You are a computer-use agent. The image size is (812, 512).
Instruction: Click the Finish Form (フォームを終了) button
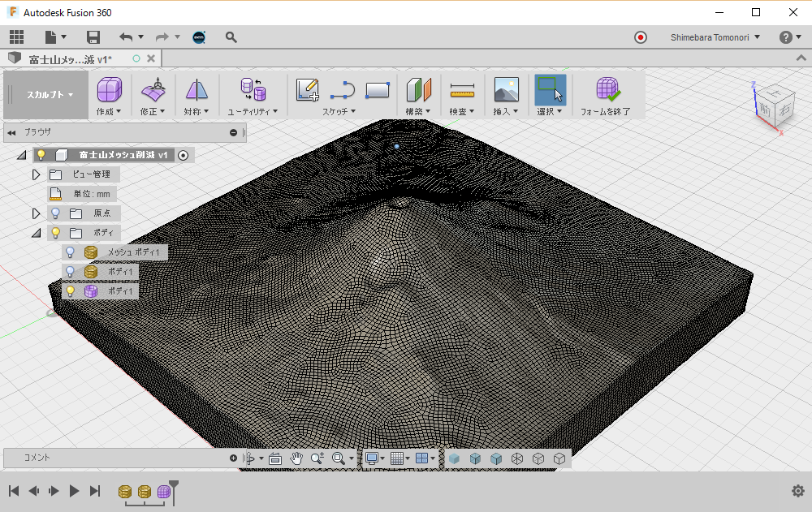(x=606, y=89)
